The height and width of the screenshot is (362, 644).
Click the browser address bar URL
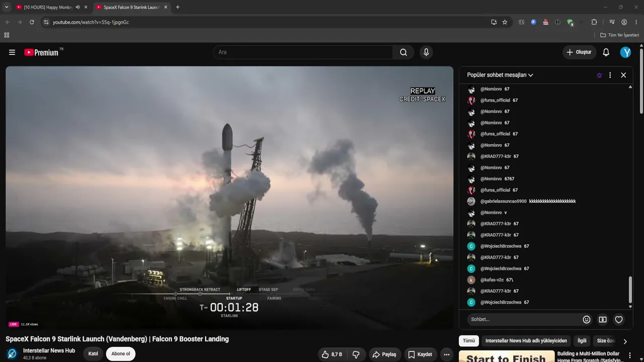pos(91,22)
